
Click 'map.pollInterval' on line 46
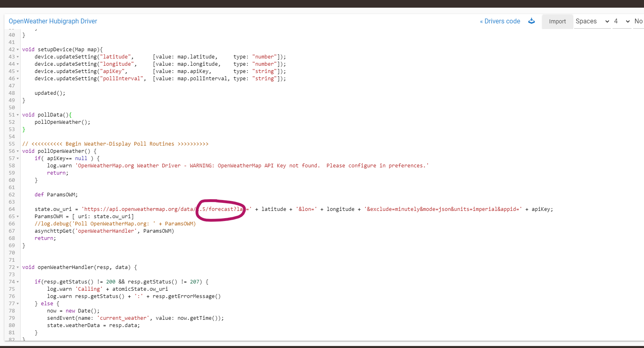click(x=202, y=79)
